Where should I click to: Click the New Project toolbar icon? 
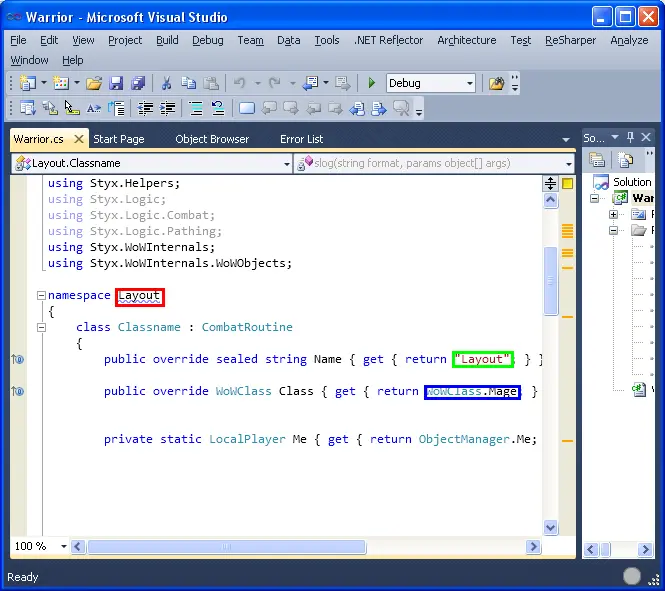[x=28, y=83]
